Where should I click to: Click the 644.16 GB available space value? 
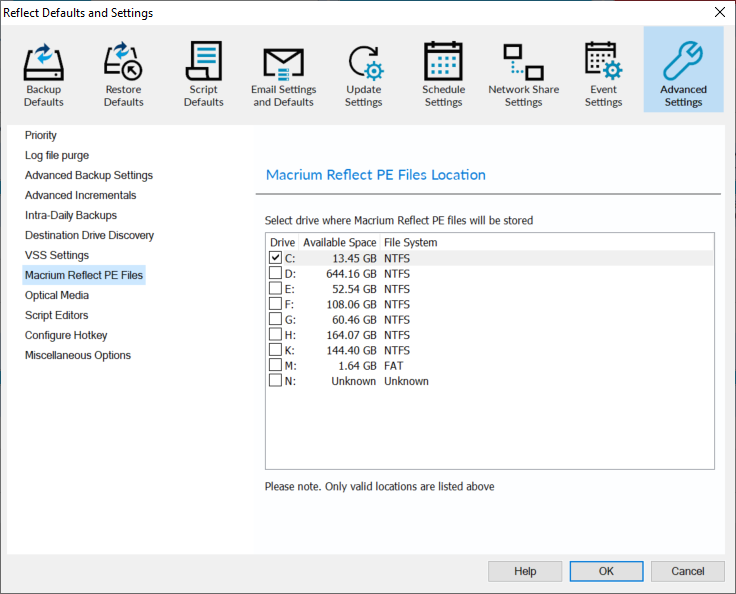352,274
